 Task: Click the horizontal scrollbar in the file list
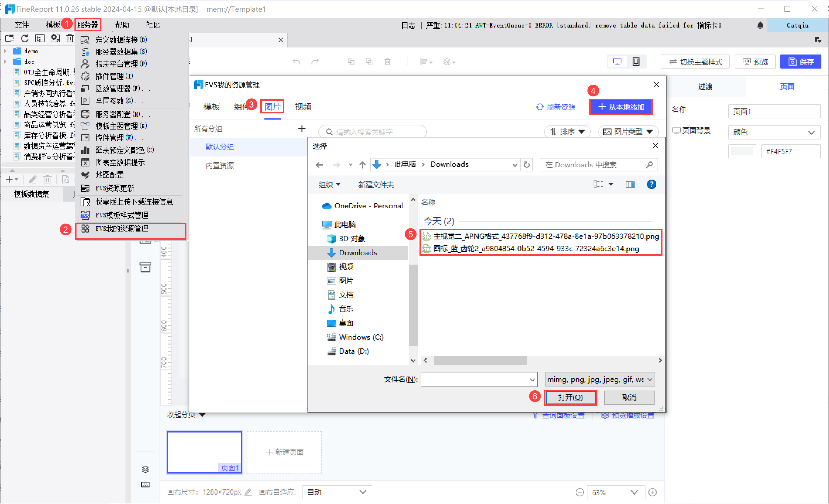[480, 360]
